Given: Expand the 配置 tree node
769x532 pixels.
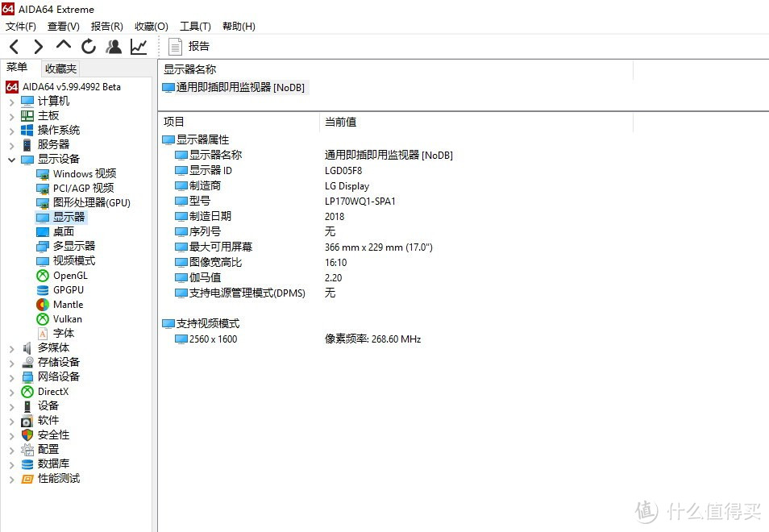Looking at the screenshot, I should (x=12, y=450).
